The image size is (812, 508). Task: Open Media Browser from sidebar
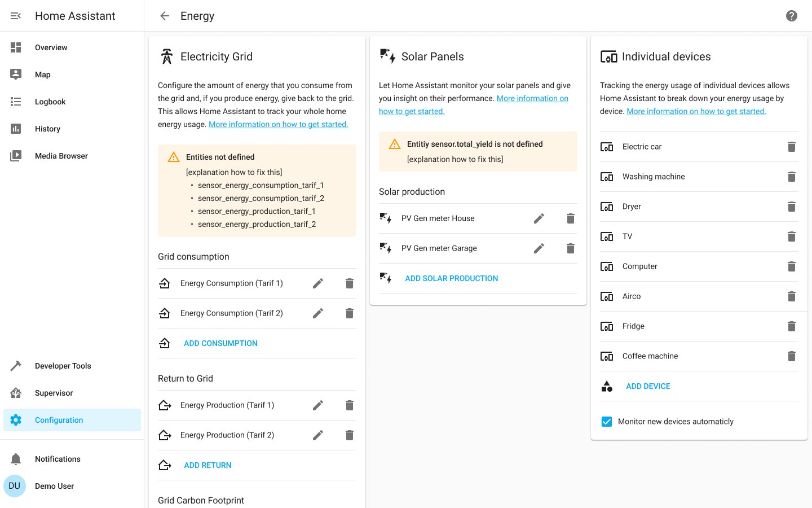[61, 156]
